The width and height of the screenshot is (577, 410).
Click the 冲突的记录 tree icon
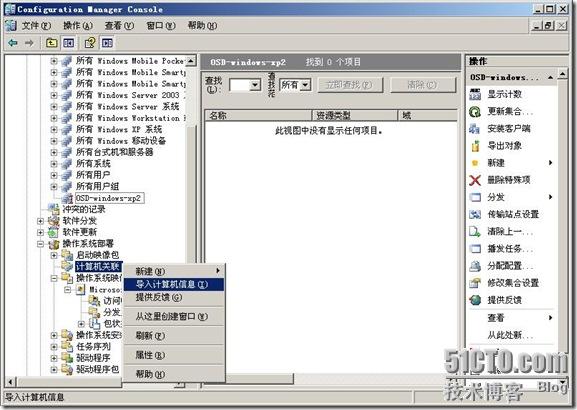point(54,209)
